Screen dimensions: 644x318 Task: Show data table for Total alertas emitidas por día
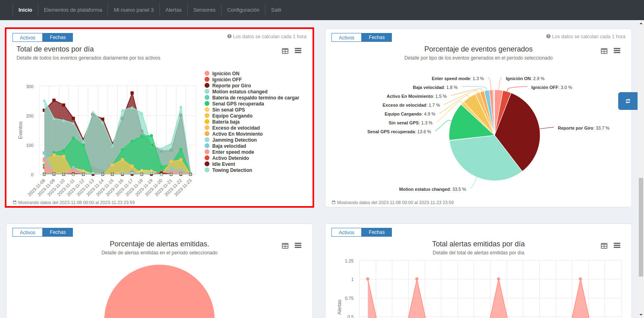(x=604, y=246)
